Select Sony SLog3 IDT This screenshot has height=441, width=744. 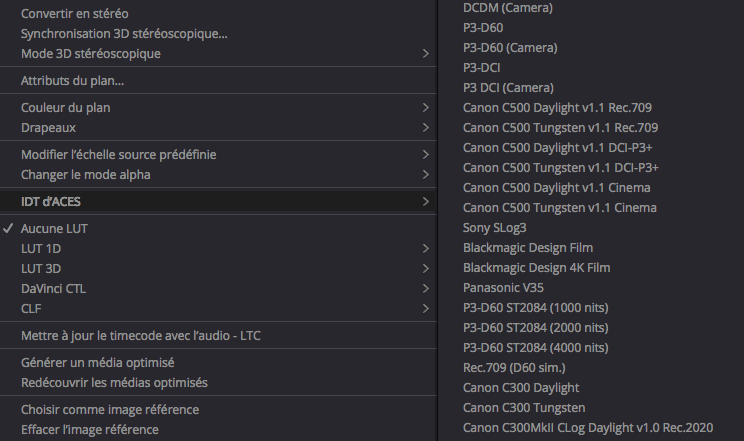point(494,228)
